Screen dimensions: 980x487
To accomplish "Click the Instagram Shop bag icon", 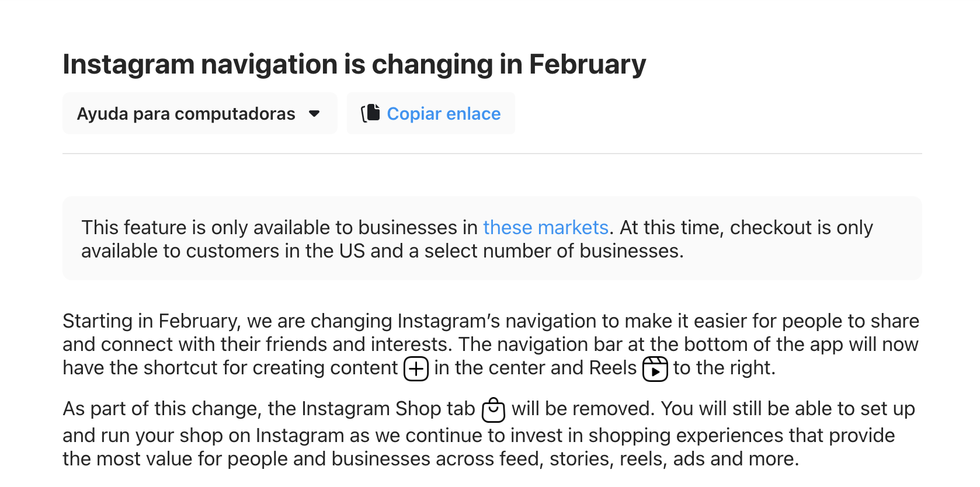I will click(494, 409).
